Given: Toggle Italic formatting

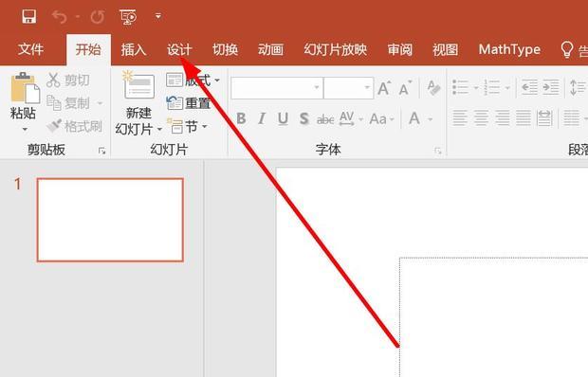Looking at the screenshot, I should tap(262, 119).
